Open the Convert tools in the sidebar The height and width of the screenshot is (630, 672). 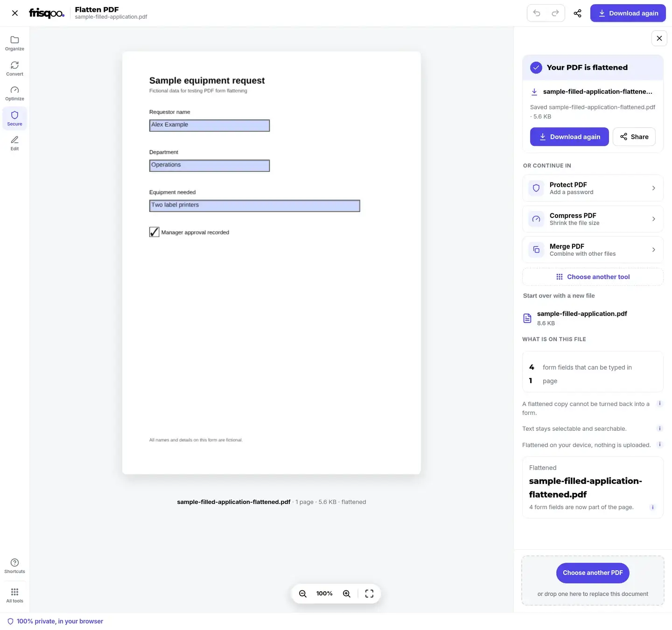[x=14, y=69]
